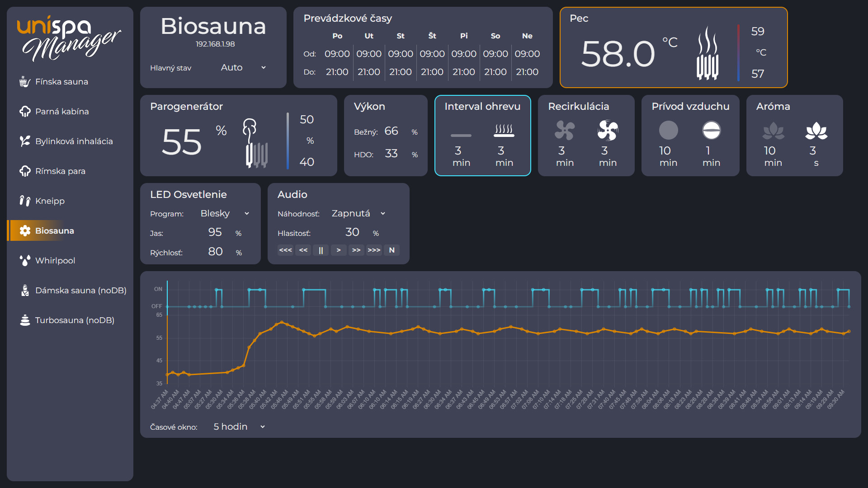Click the Parogenerátor steam heater icon
Viewport: 868px width, 488px height.
tap(255, 143)
